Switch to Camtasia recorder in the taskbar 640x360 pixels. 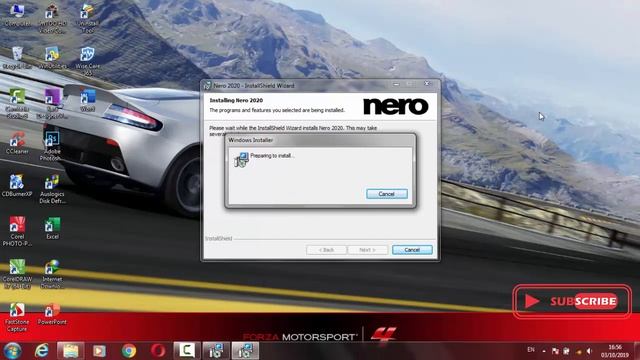(187, 351)
